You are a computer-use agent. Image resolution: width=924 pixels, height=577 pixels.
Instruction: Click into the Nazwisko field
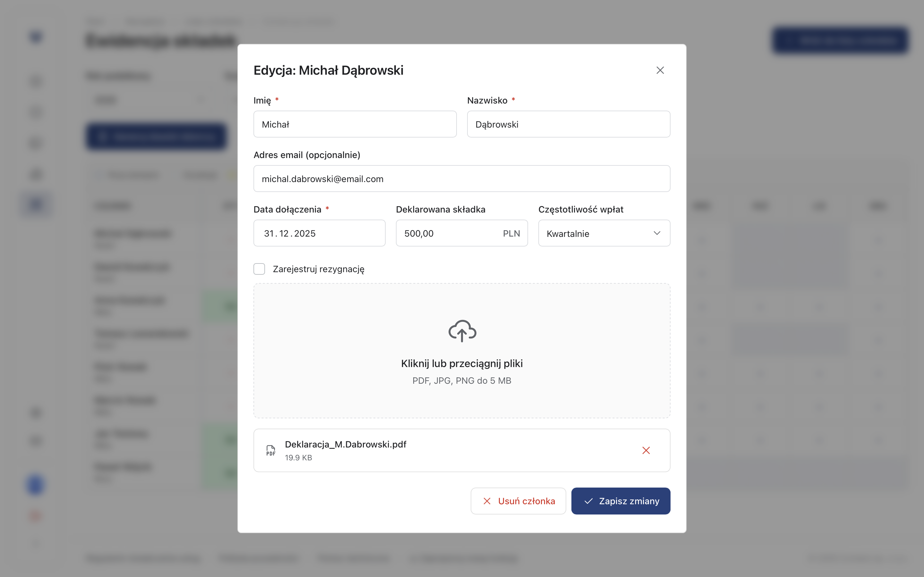click(x=568, y=124)
